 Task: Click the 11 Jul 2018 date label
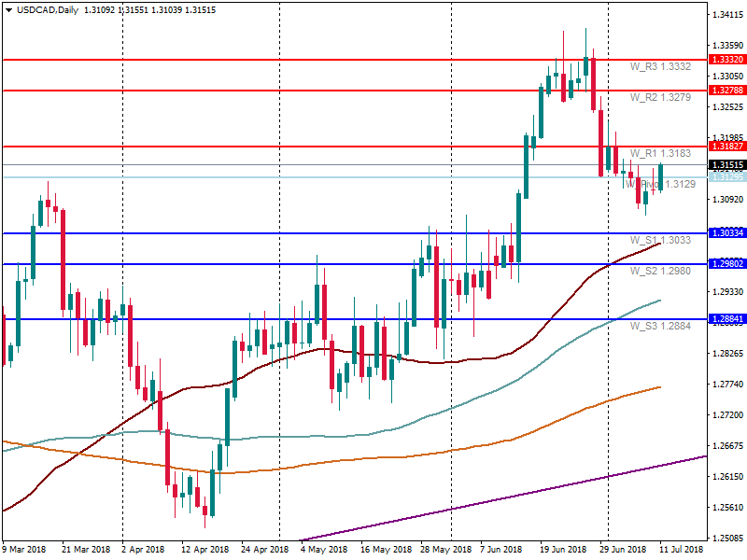point(683,550)
